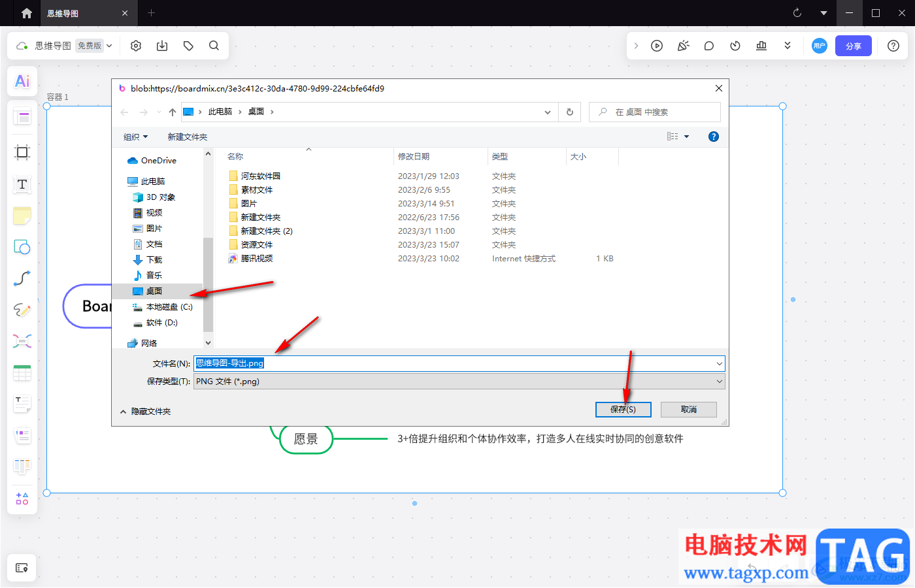Click the export download icon
The width and height of the screenshot is (915, 588).
click(162, 46)
